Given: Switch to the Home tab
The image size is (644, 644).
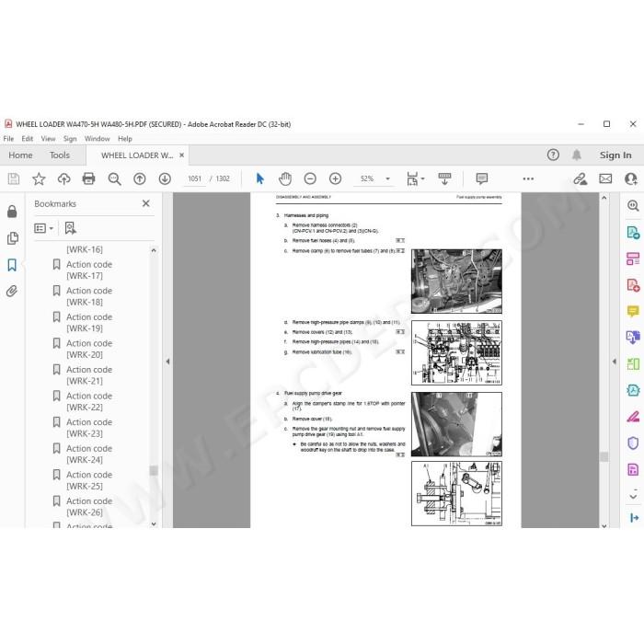Looking at the screenshot, I should click(20, 155).
